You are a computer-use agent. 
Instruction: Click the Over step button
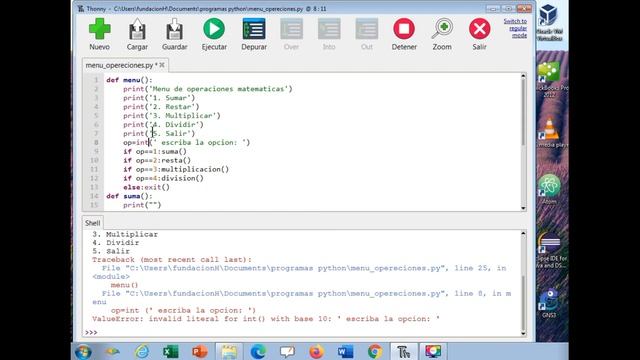tap(291, 34)
